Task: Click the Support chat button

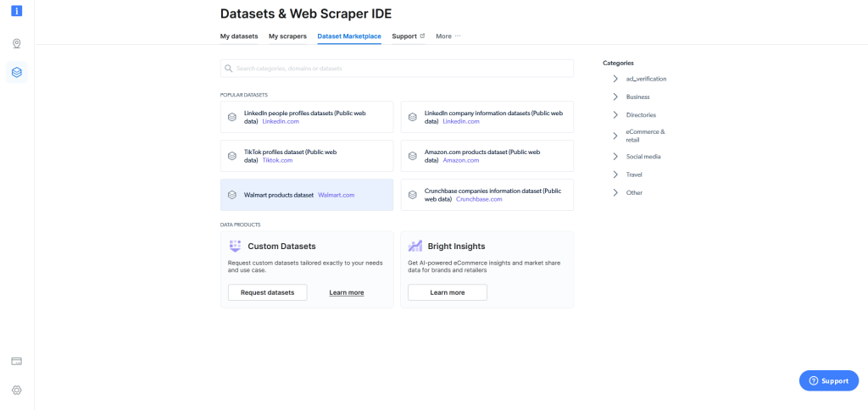Action: 828,381
